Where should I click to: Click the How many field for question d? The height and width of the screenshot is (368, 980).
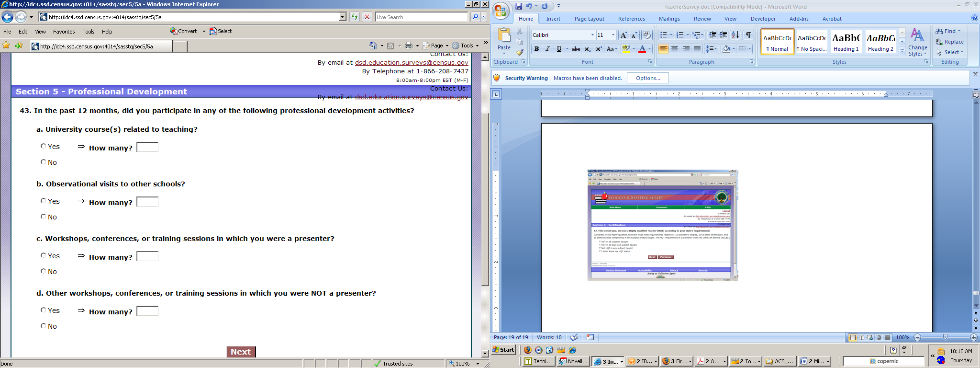(x=147, y=311)
